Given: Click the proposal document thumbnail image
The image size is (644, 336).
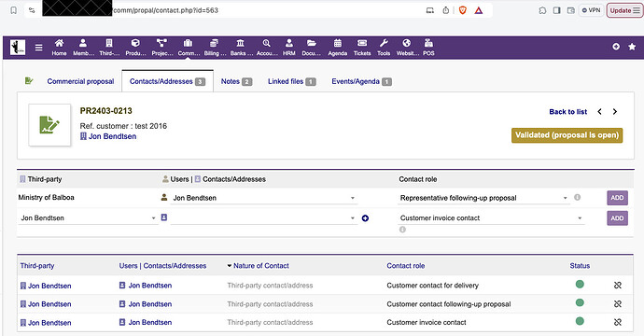Looking at the screenshot, I should [49, 125].
